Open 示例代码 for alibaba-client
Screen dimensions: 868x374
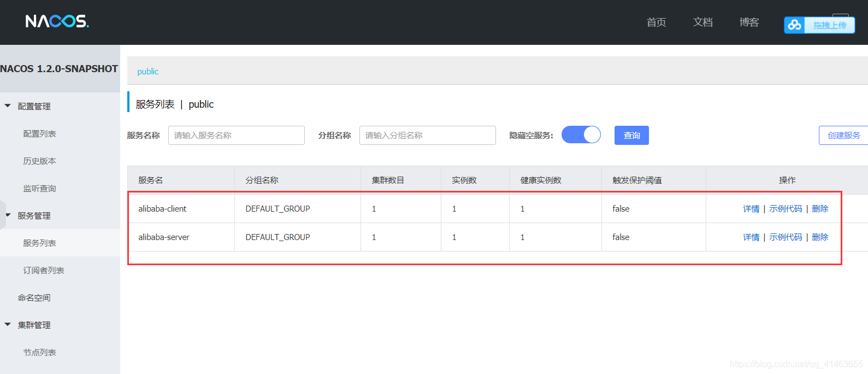pyautogui.click(x=786, y=208)
